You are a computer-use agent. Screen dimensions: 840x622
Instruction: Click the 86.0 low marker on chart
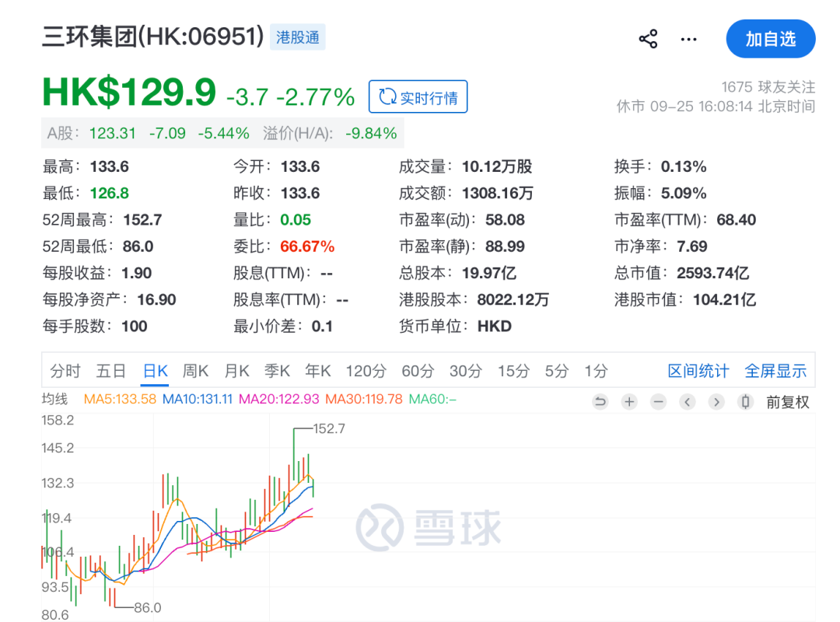(x=147, y=607)
